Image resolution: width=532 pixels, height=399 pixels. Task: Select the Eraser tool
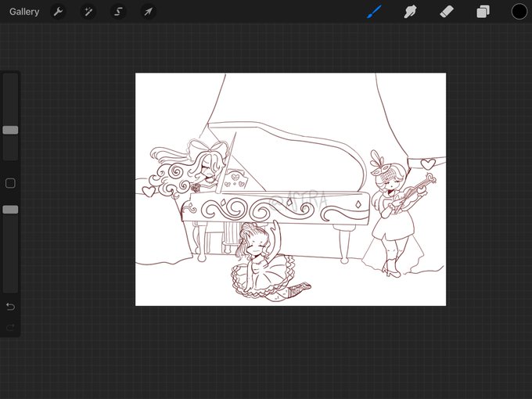(x=447, y=12)
